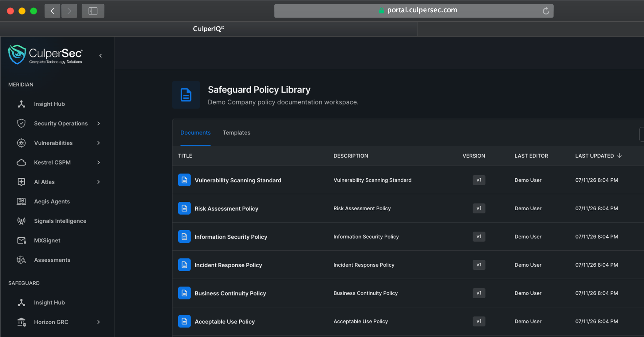The image size is (644, 337).
Task: Open Signals Intelligence menu item
Action: coord(60,221)
